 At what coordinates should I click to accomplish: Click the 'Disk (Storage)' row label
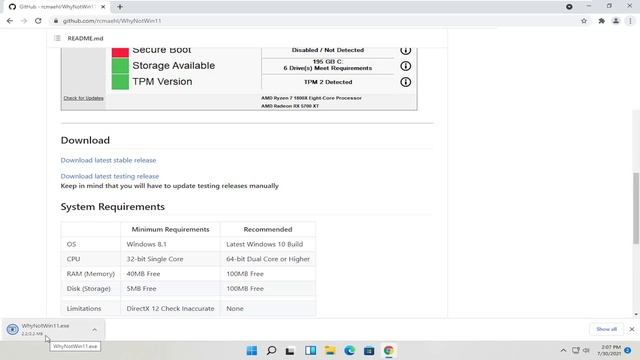point(89,289)
